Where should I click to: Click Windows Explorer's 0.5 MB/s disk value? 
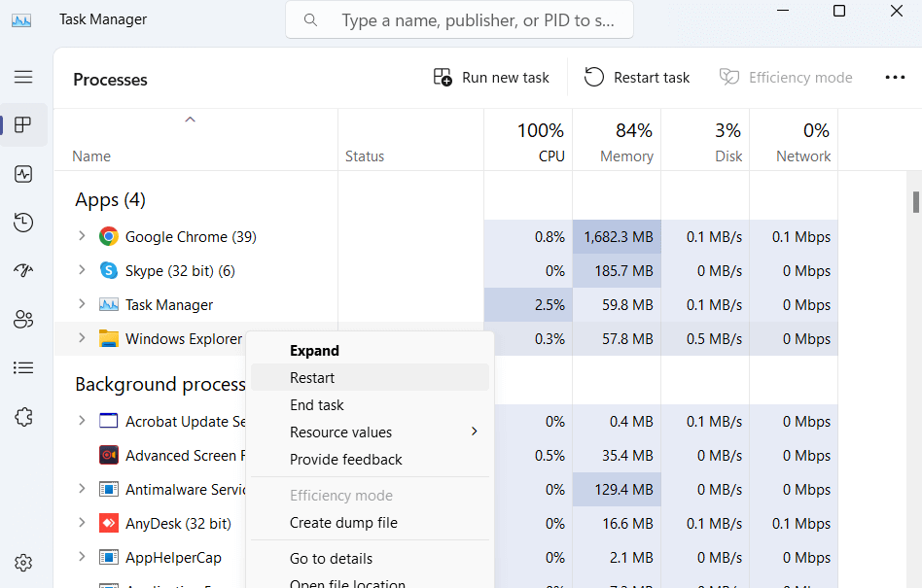pos(705,339)
